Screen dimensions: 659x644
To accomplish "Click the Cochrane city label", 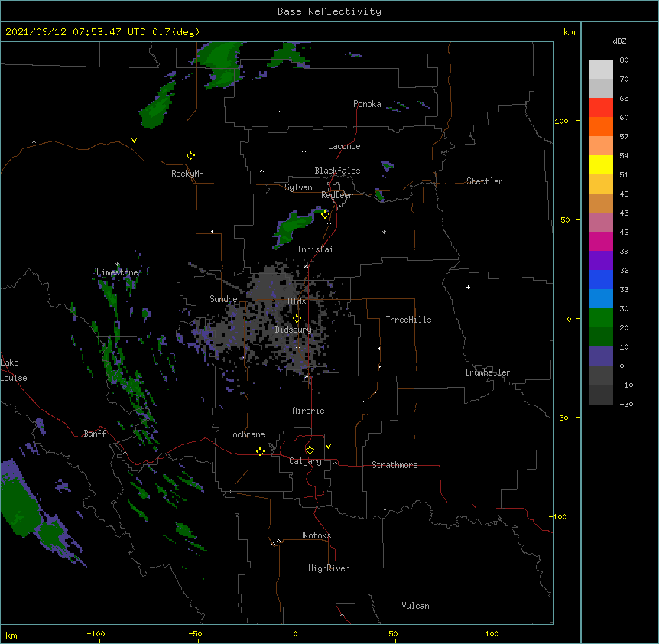I will 246,434.
